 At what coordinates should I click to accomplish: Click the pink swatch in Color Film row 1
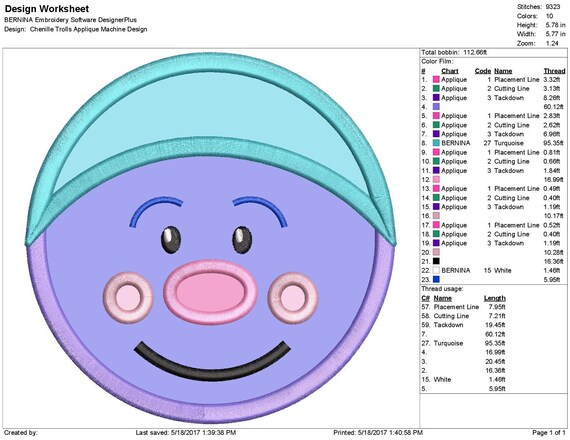click(x=436, y=80)
